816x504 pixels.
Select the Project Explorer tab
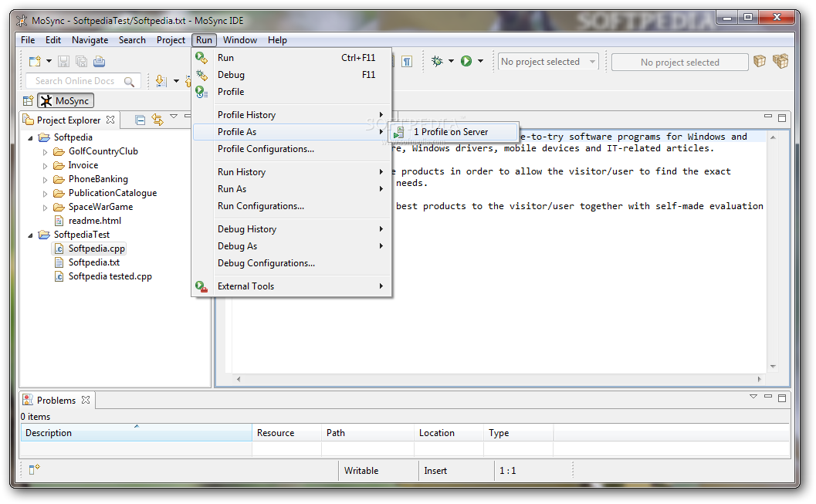pos(68,120)
